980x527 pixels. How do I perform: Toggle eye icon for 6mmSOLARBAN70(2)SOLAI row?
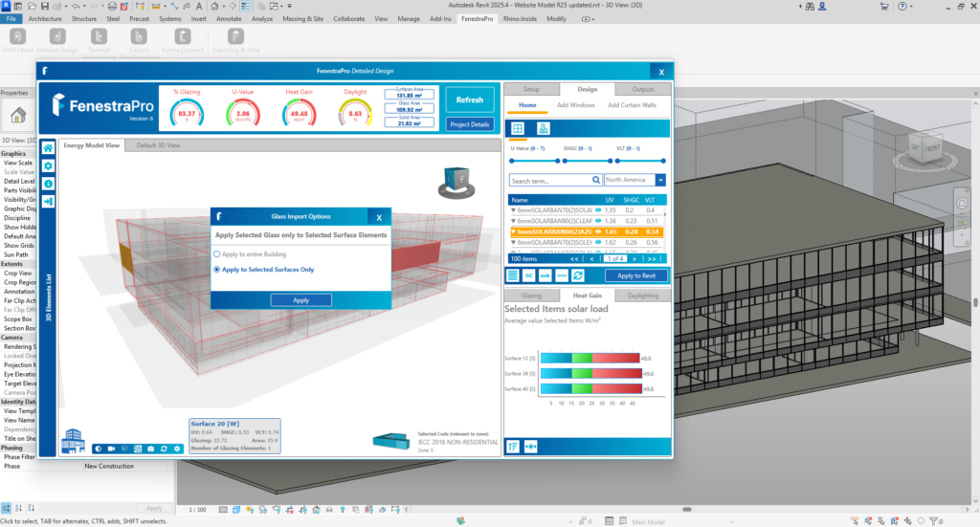point(598,210)
